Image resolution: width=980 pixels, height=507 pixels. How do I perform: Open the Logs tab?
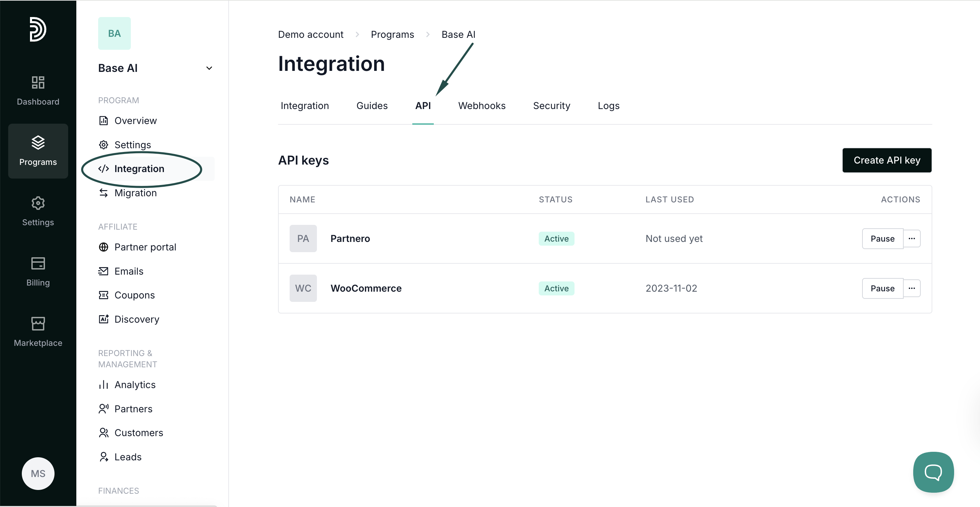[608, 106]
